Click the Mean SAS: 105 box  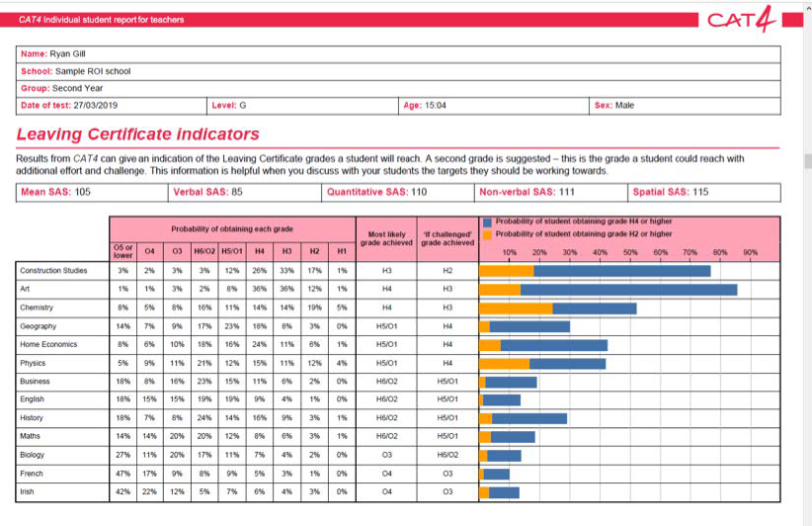92,192
